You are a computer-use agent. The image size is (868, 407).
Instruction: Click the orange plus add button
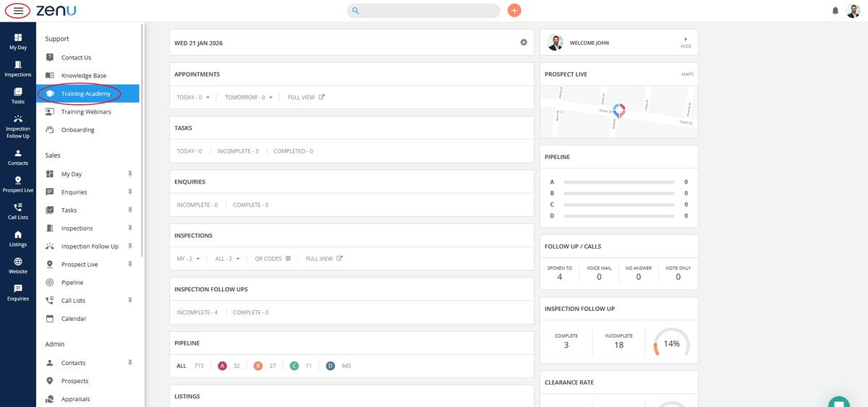pyautogui.click(x=514, y=11)
